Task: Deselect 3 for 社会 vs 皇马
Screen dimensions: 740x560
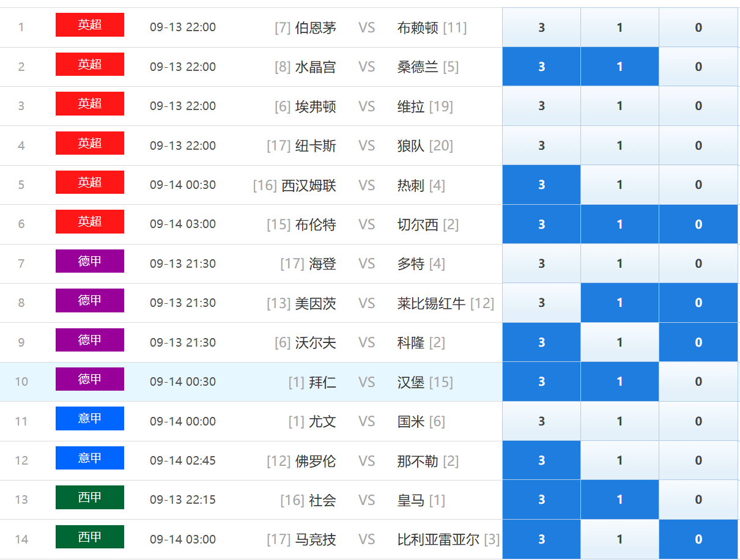Action: tap(541, 499)
